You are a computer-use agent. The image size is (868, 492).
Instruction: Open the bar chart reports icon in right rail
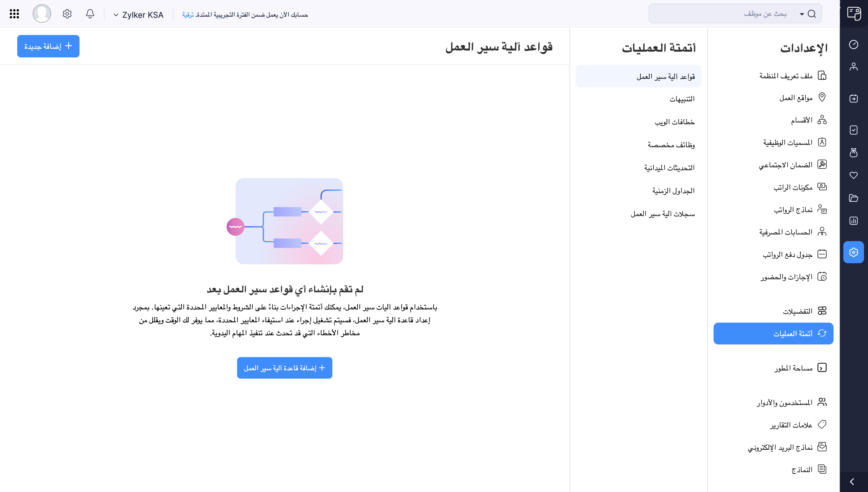click(854, 221)
